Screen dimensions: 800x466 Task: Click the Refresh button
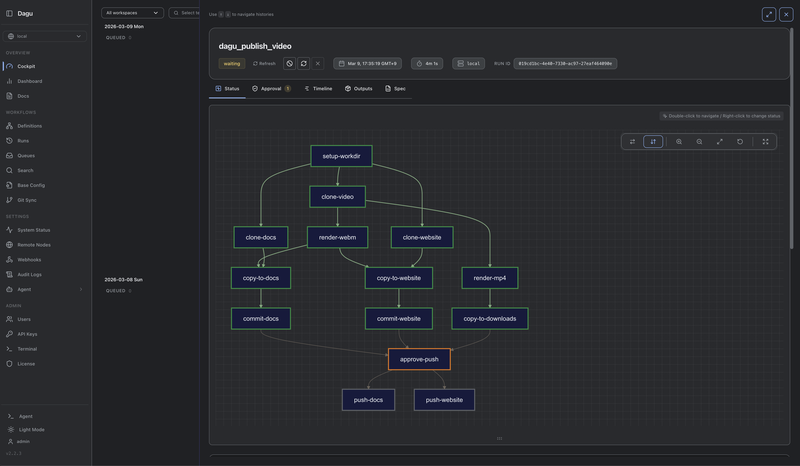tap(264, 63)
